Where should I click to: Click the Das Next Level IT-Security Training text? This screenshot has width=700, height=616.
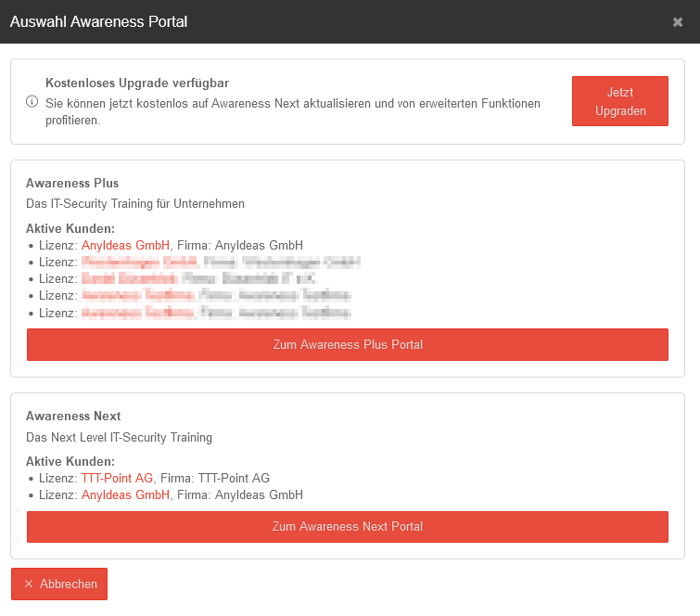coord(119,437)
